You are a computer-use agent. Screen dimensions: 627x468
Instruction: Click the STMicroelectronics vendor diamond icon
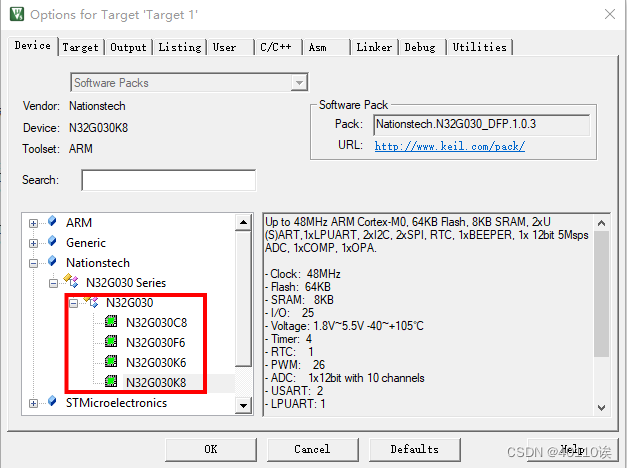click(x=52, y=401)
